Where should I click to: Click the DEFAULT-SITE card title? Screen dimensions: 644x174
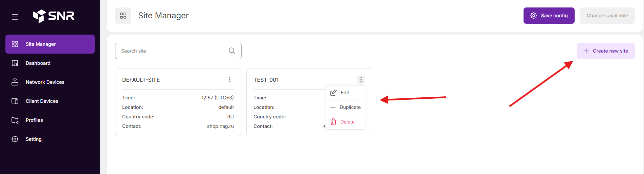pyautogui.click(x=141, y=80)
